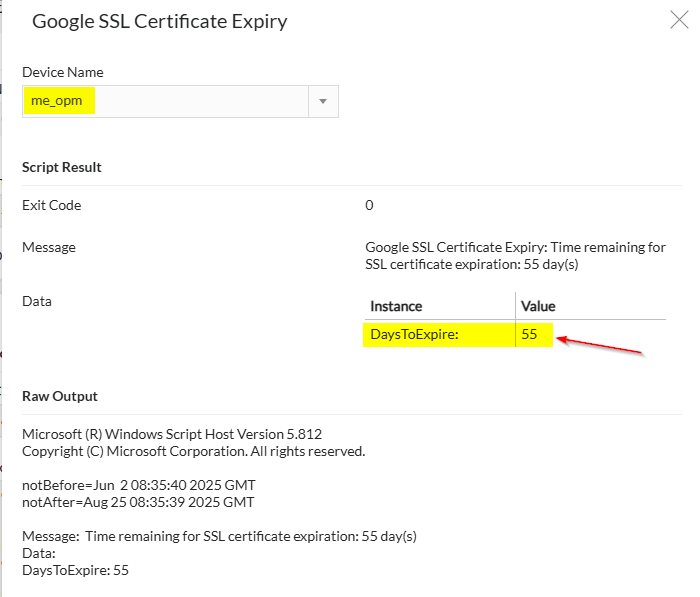Click the value 55 in the table

(x=529, y=334)
